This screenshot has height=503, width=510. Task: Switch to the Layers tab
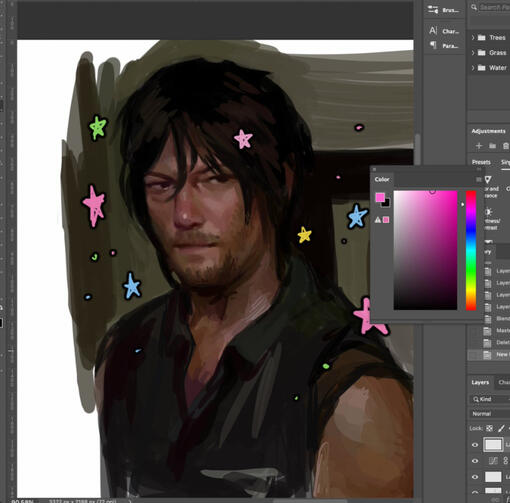pyautogui.click(x=480, y=382)
